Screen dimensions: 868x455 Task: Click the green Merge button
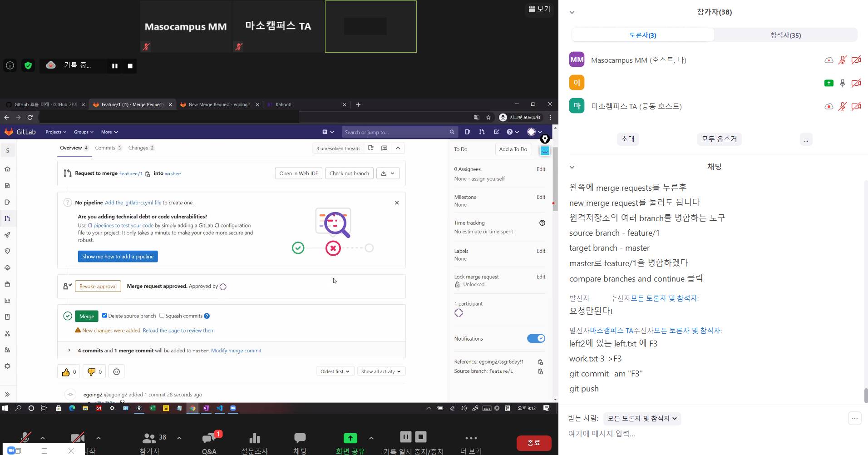pos(87,317)
